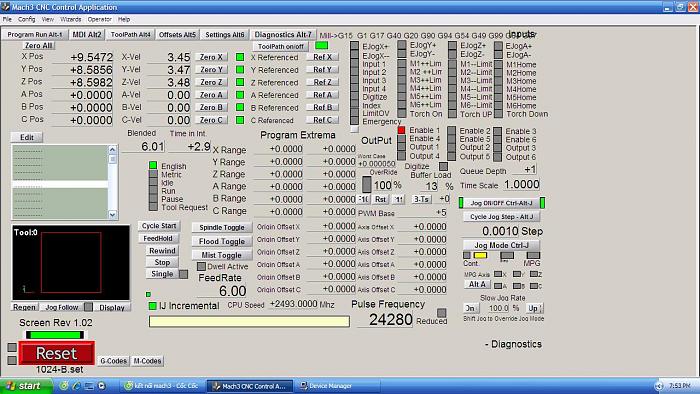Click the Rewind button
Image resolution: width=700 pixels, height=394 pixels.
(x=162, y=251)
